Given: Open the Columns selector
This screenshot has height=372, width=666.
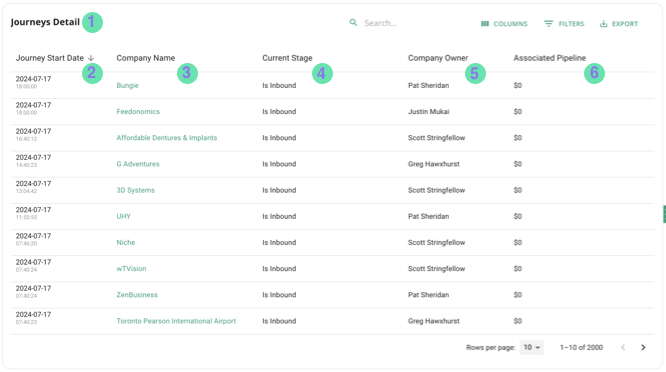Looking at the screenshot, I should point(504,24).
